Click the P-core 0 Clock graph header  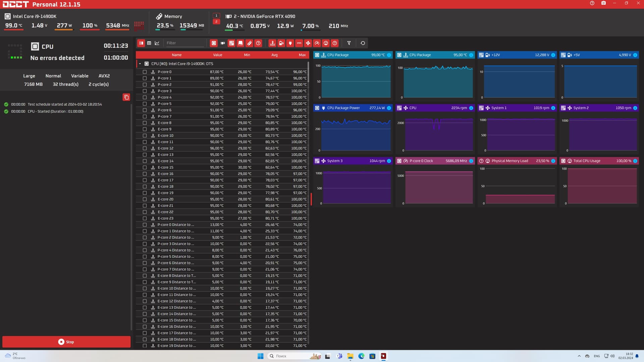pos(435,161)
